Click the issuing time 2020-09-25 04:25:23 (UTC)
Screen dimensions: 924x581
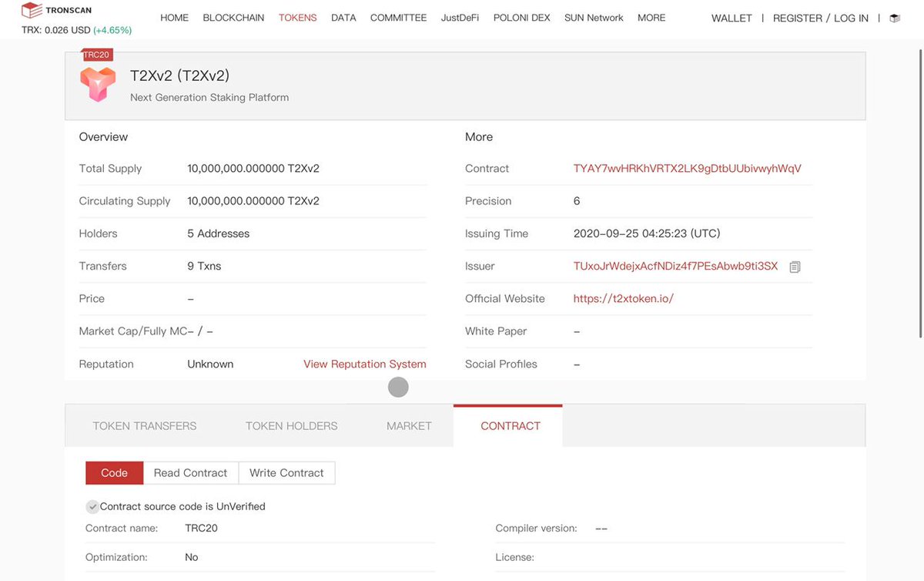point(647,233)
